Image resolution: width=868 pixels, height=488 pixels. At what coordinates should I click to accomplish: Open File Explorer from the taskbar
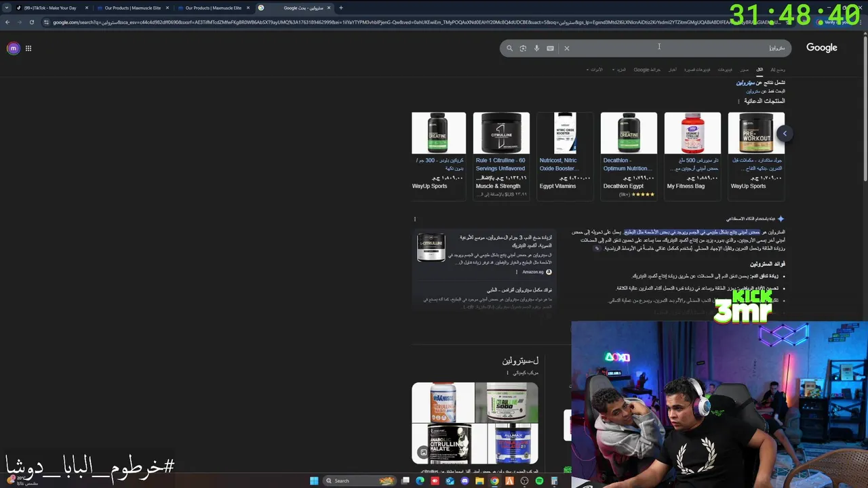479,481
